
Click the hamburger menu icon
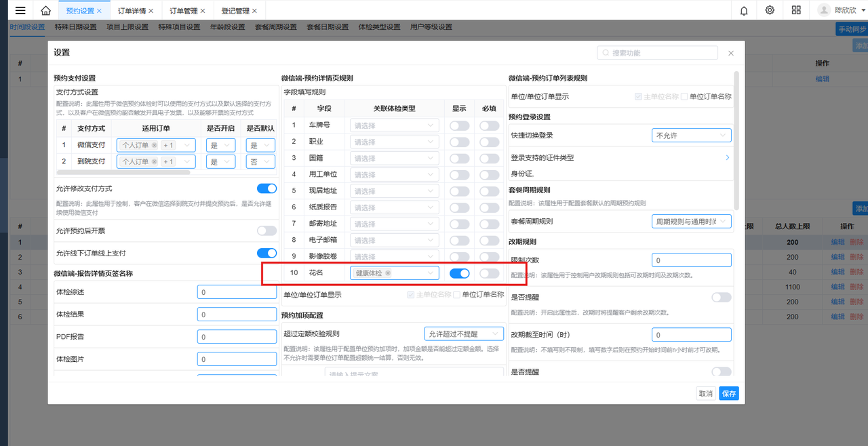(20, 11)
